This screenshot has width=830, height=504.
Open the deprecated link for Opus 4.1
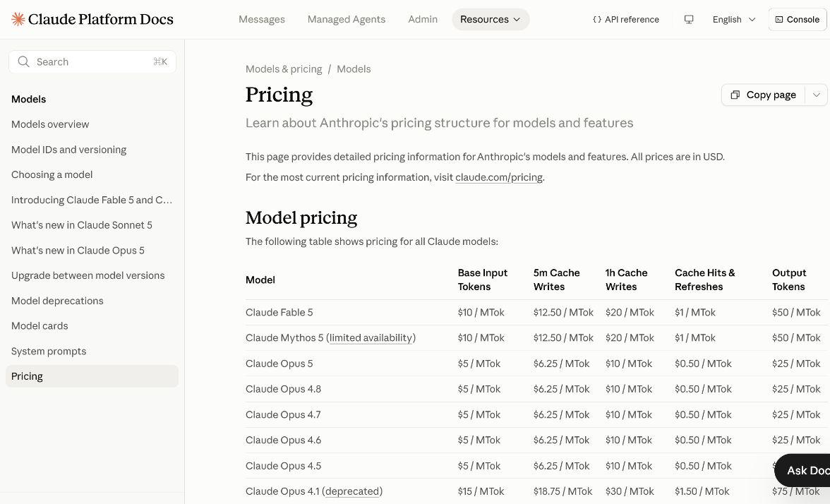[x=352, y=491]
